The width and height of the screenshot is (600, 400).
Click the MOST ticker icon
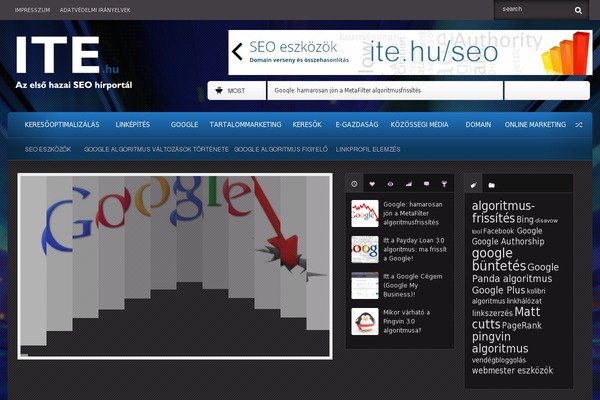[219, 90]
